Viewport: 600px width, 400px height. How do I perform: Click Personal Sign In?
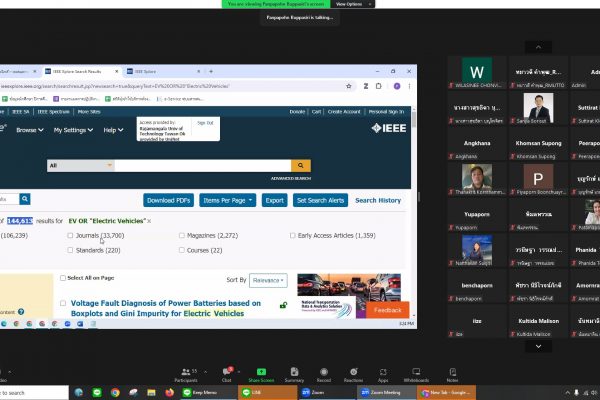tap(386, 112)
